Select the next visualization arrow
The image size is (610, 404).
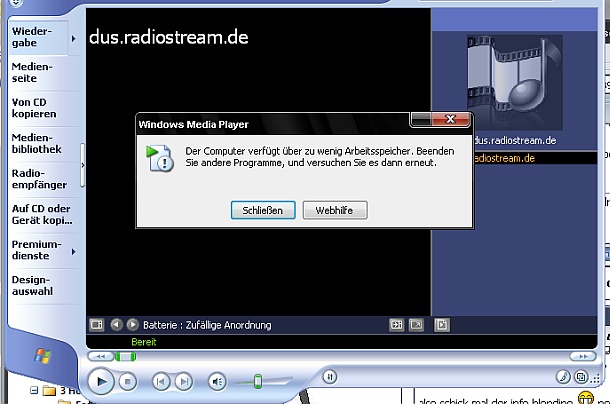[x=132, y=325]
